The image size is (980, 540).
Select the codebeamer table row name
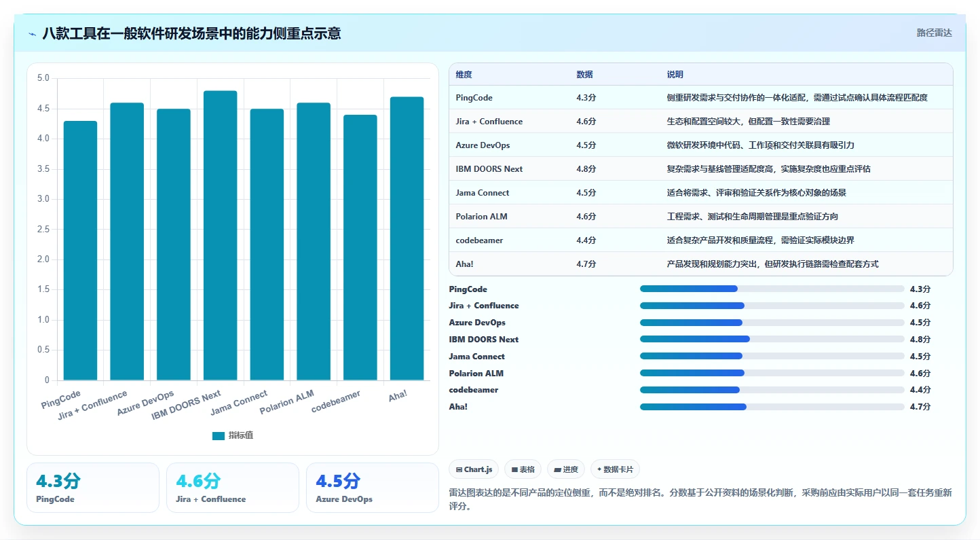point(480,240)
